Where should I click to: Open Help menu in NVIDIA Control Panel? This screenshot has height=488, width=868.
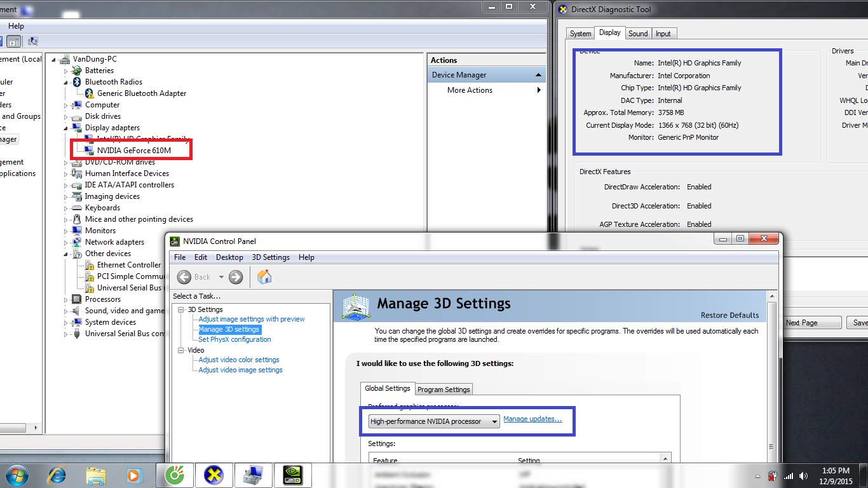click(x=306, y=257)
